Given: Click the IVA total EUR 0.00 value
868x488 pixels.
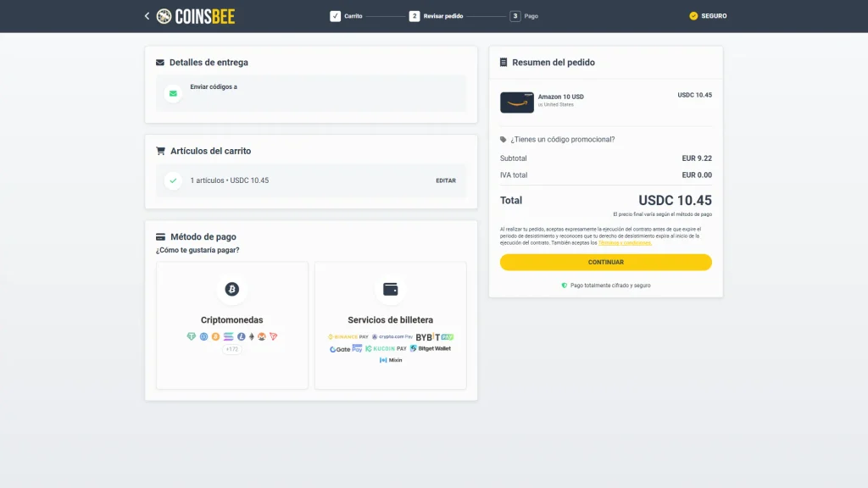Looking at the screenshot, I should (x=697, y=175).
